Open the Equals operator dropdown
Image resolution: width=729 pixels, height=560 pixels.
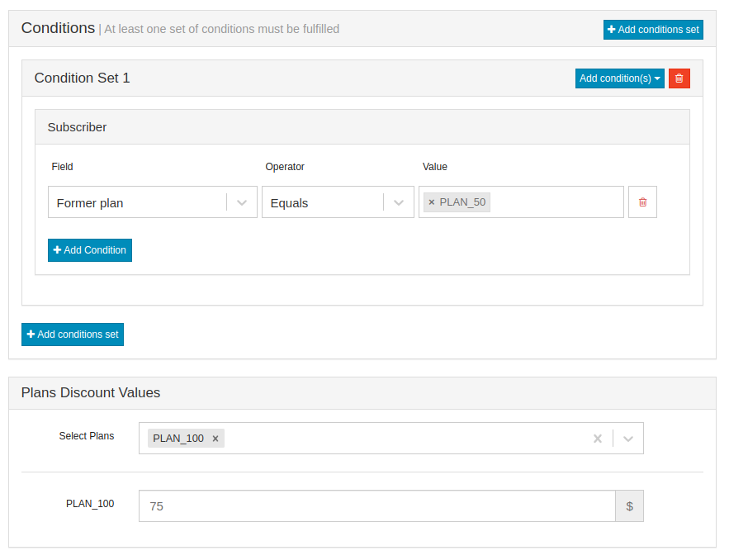click(338, 202)
